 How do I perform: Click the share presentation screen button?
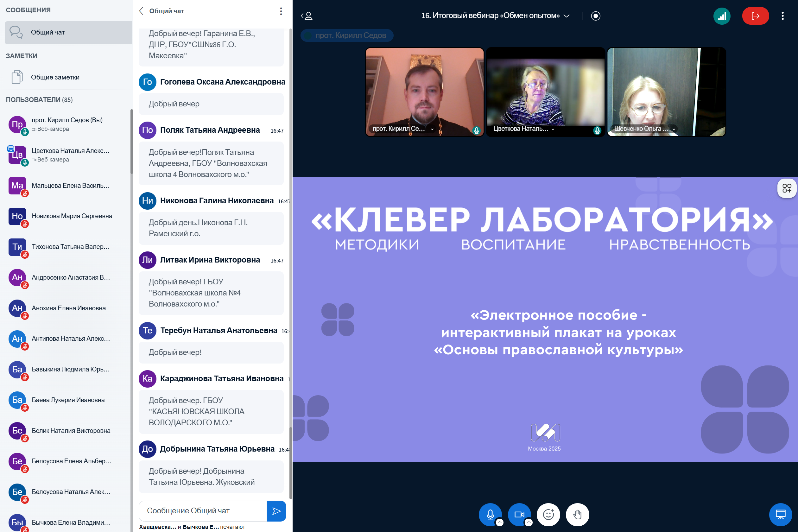[780, 514]
